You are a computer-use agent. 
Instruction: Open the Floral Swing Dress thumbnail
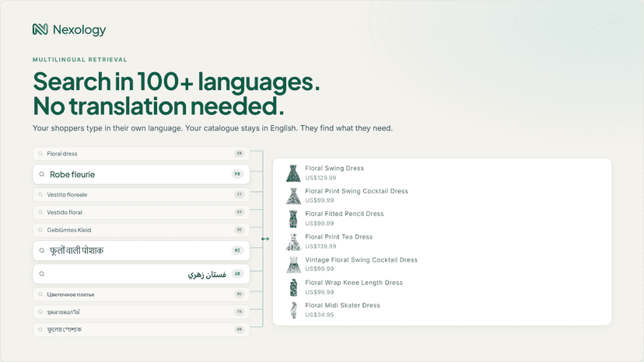(x=293, y=173)
